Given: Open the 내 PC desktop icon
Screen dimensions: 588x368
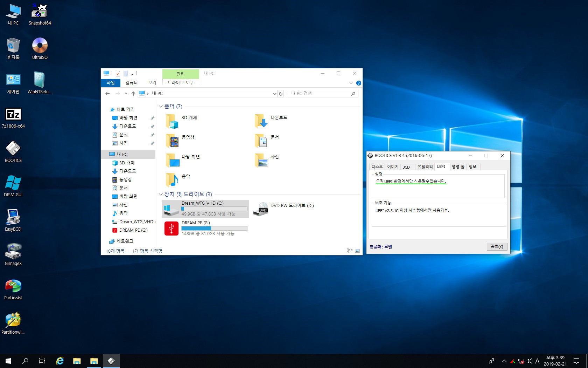Looking at the screenshot, I should [13, 14].
